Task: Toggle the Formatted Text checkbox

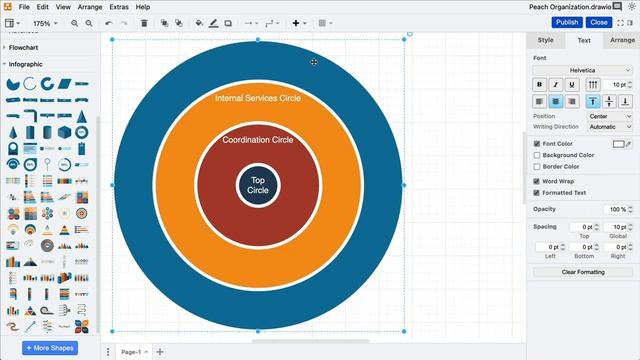Action: click(x=537, y=193)
